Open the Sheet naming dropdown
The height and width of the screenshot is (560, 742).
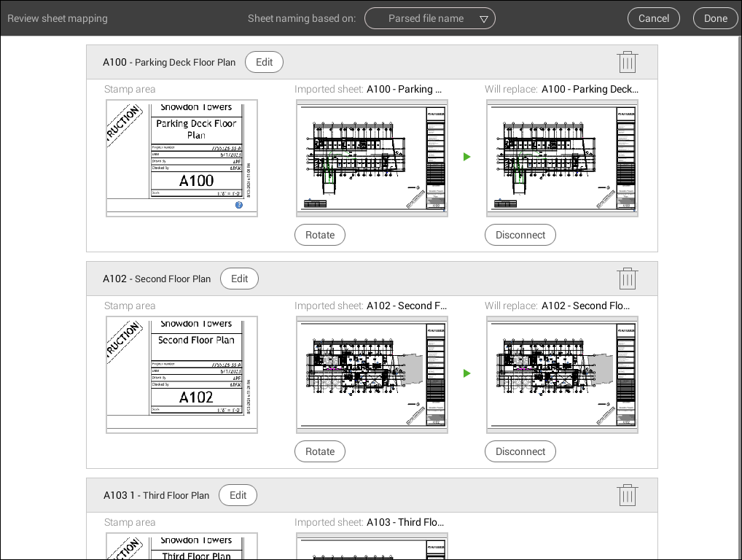pyautogui.click(x=429, y=18)
